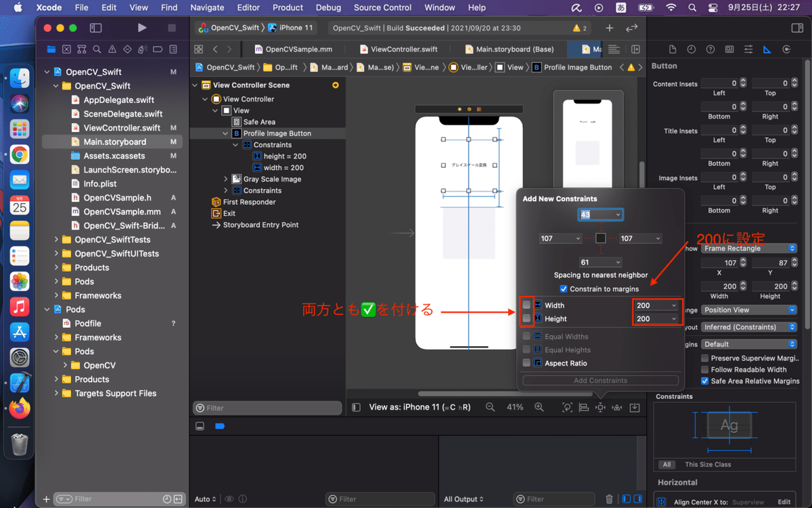Zoom out the storyboard canvas

tap(490, 407)
